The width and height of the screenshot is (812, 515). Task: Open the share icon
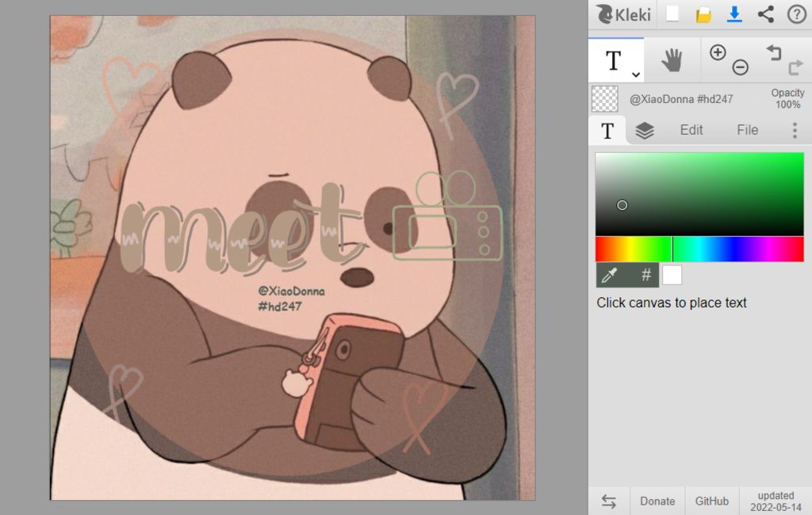coord(765,14)
